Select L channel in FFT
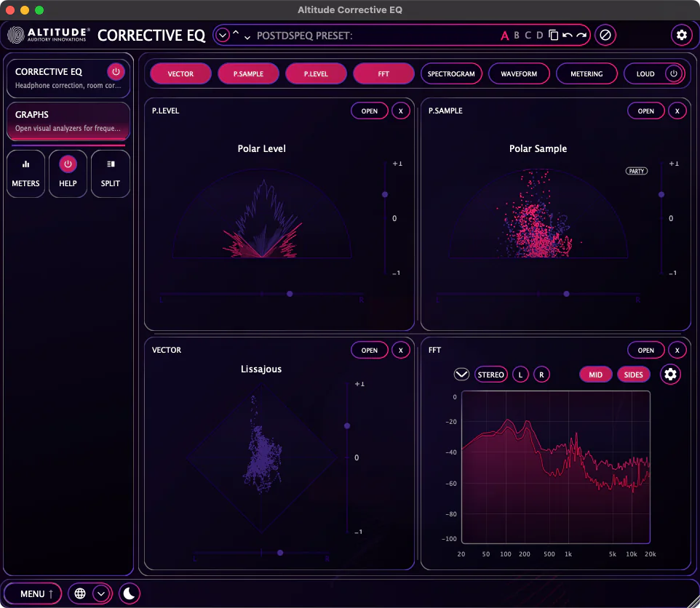Screen dimensions: 700x608 click(x=520, y=375)
